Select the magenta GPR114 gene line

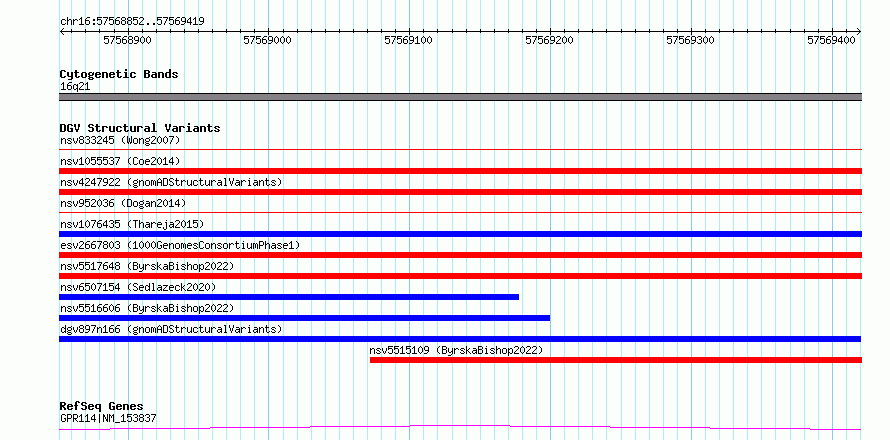[460, 427]
